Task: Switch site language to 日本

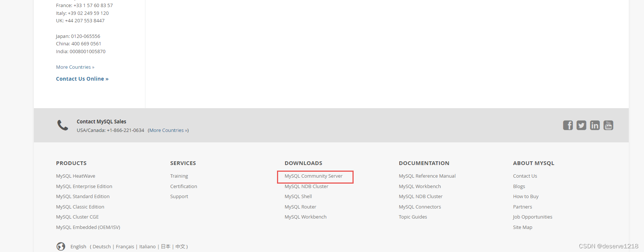Action: click(165, 247)
